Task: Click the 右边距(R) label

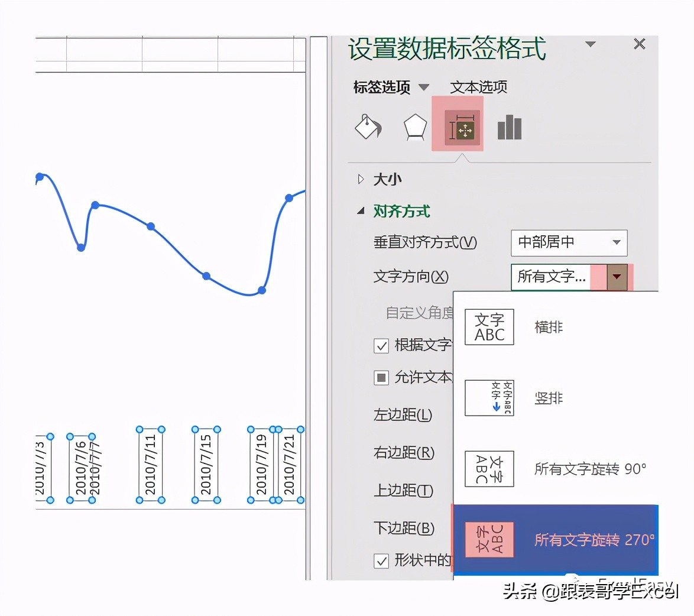Action: coord(404,452)
